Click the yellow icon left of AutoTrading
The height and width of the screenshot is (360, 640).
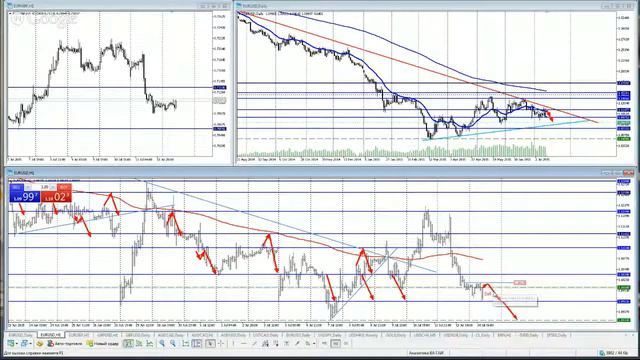click(x=40, y=344)
